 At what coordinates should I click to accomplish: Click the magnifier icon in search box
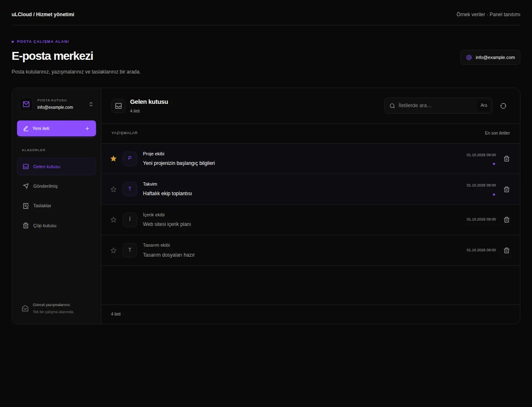click(392, 106)
